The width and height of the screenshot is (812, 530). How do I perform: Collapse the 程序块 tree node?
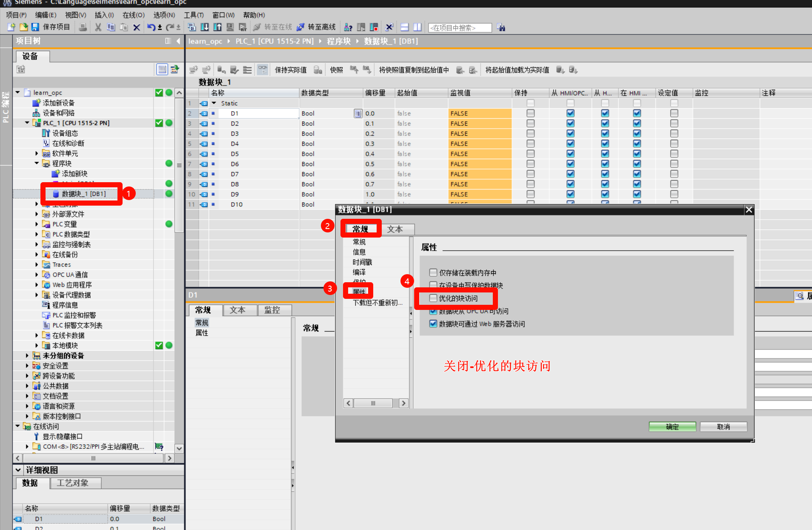point(37,163)
